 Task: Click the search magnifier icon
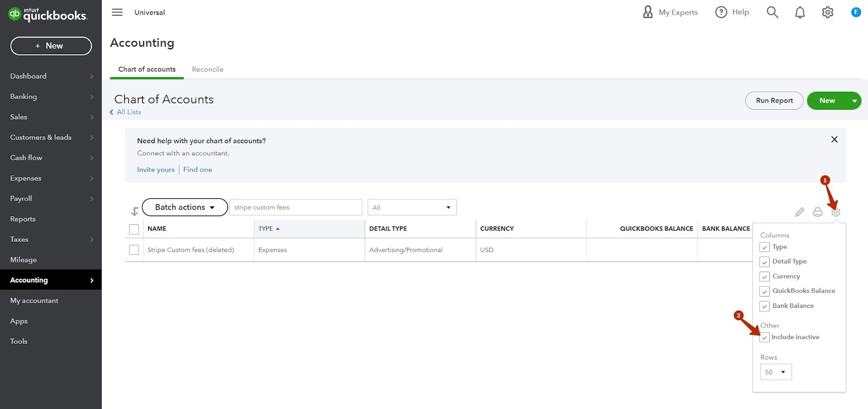(x=772, y=12)
